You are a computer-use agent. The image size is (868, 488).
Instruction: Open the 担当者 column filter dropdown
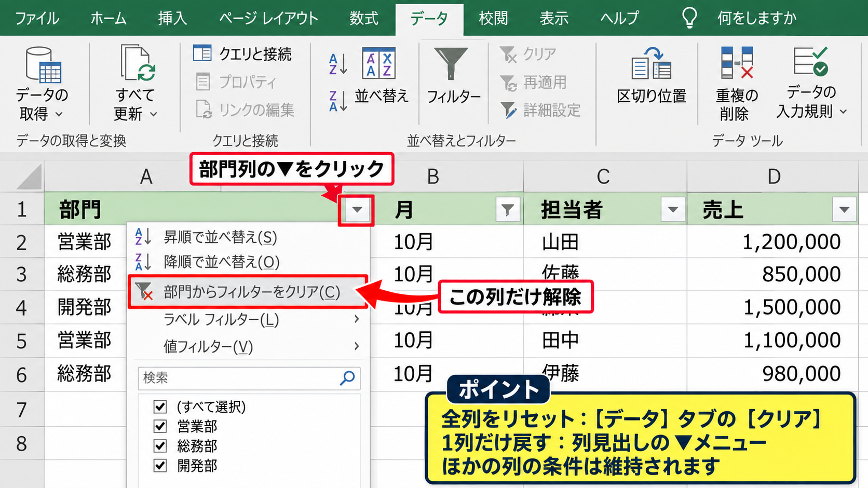[673, 210]
